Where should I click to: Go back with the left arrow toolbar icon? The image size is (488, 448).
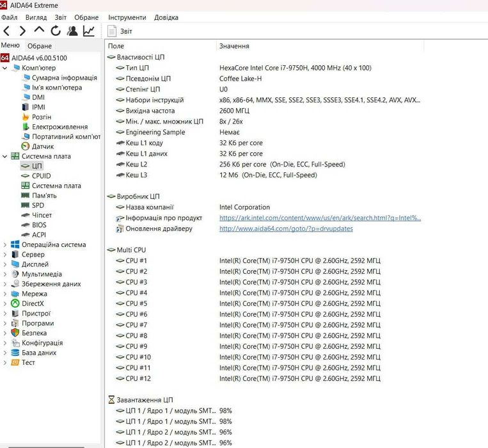click(6, 31)
